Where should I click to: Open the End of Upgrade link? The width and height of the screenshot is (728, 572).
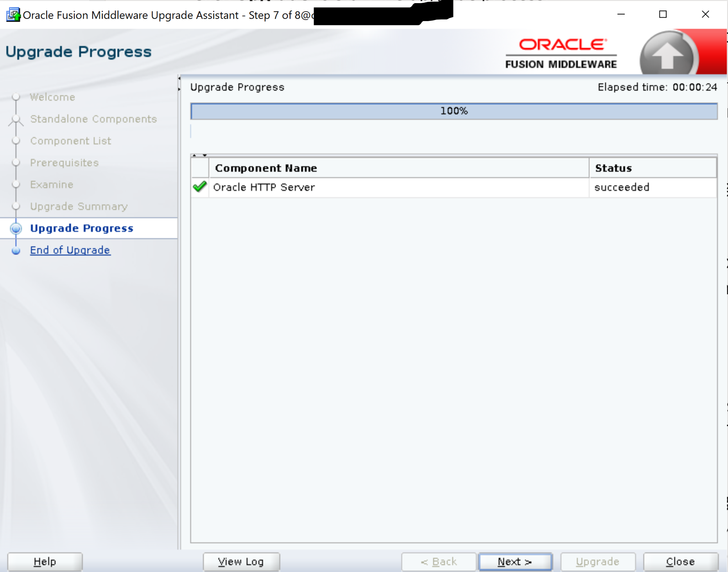click(x=70, y=250)
